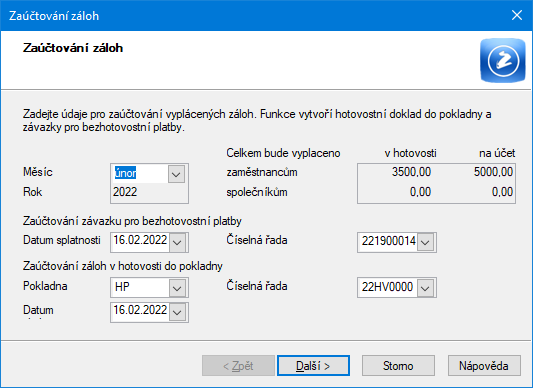Image resolution: width=533 pixels, height=388 pixels.
Task: Open help with the Nápověda button
Action: point(484,366)
